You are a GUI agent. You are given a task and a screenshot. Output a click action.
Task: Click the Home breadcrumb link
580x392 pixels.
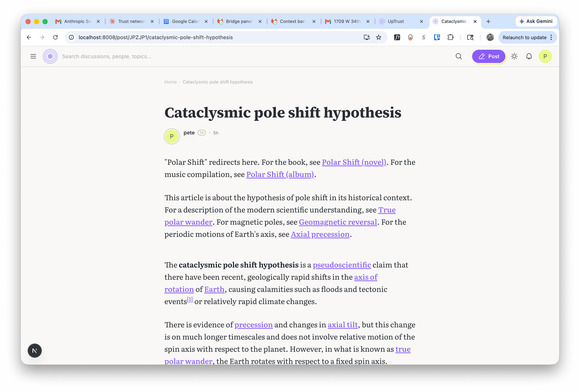tap(170, 82)
